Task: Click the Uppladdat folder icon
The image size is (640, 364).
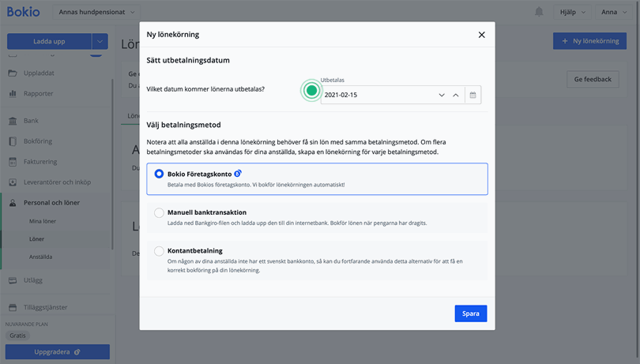Action: point(13,73)
